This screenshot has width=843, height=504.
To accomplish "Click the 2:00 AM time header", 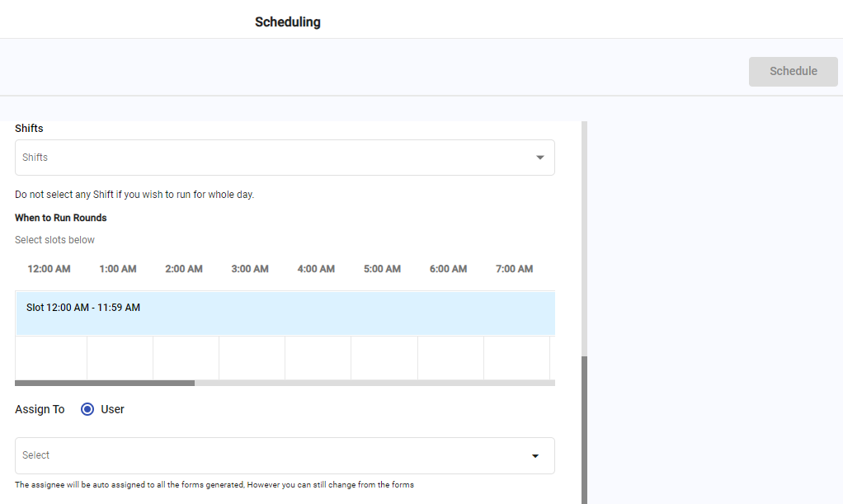I will pos(184,269).
